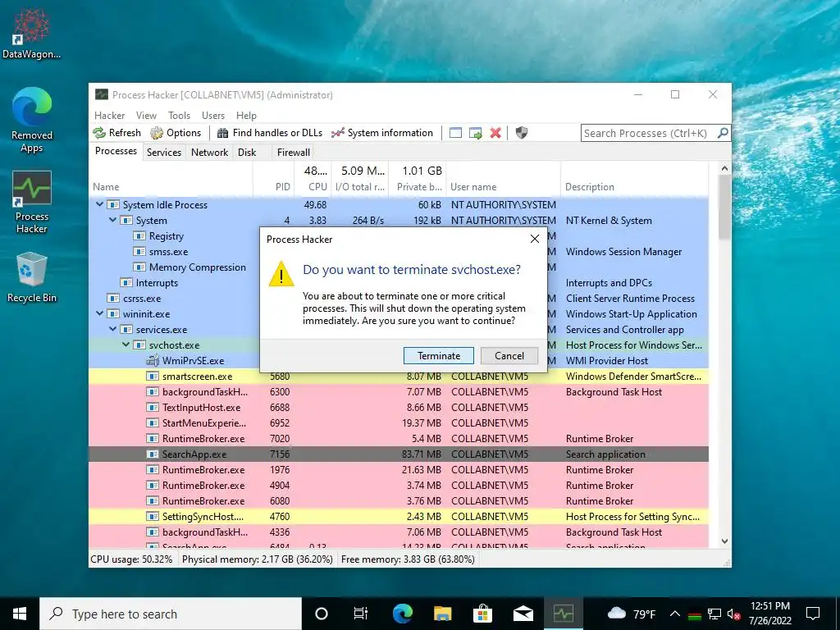Click the taskbar search box
Image resolution: width=840 pixels, height=630 pixels.
[171, 614]
